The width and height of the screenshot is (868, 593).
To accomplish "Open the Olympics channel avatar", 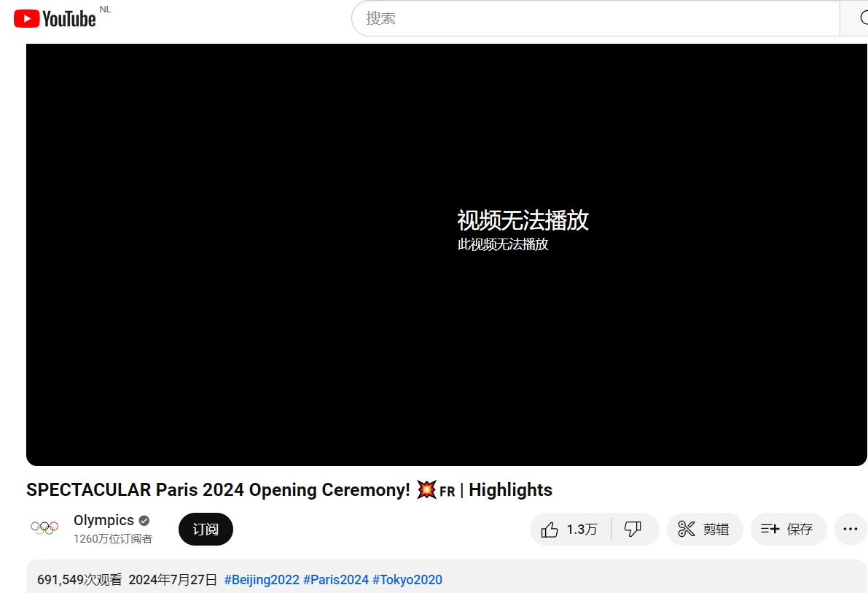I will (44, 527).
